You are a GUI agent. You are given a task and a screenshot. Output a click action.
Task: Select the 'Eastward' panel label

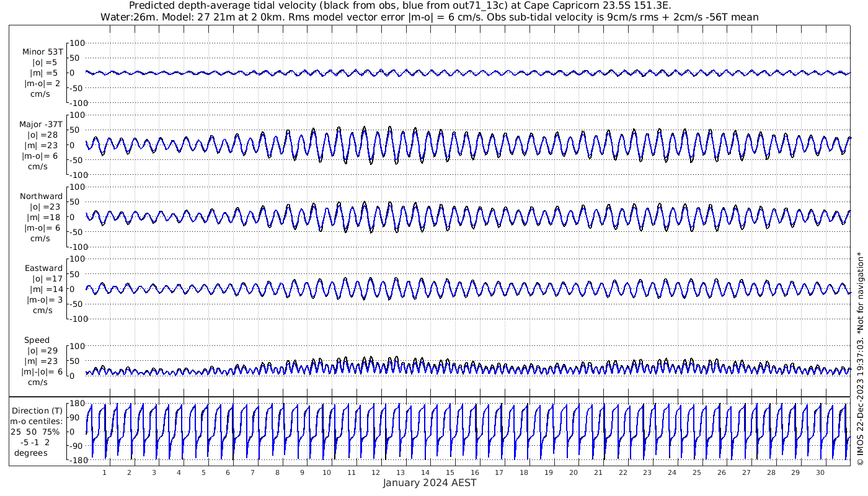pyautogui.click(x=44, y=268)
